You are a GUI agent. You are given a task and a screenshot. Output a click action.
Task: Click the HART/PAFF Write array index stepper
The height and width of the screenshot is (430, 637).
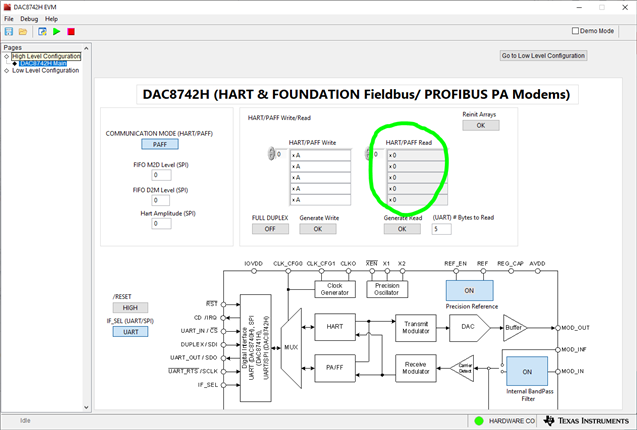point(271,154)
